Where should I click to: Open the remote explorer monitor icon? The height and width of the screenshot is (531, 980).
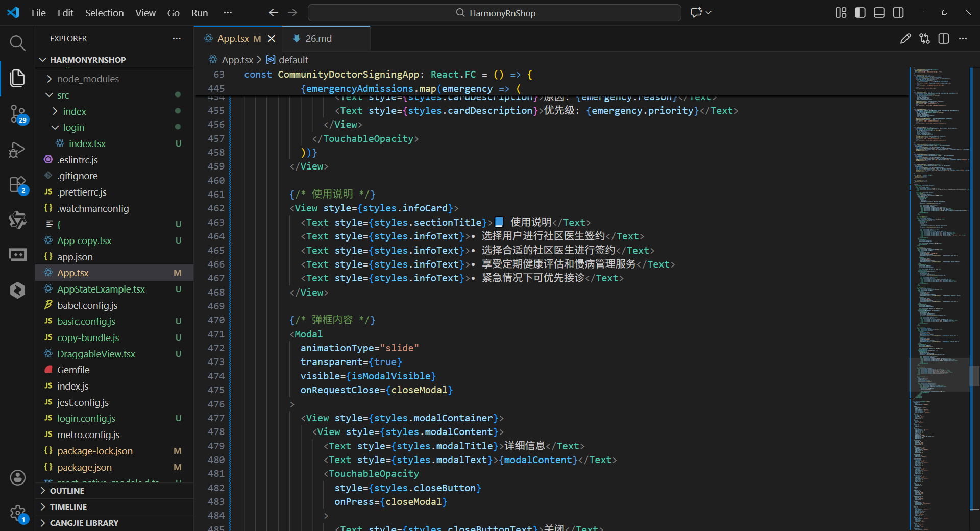tap(17, 254)
